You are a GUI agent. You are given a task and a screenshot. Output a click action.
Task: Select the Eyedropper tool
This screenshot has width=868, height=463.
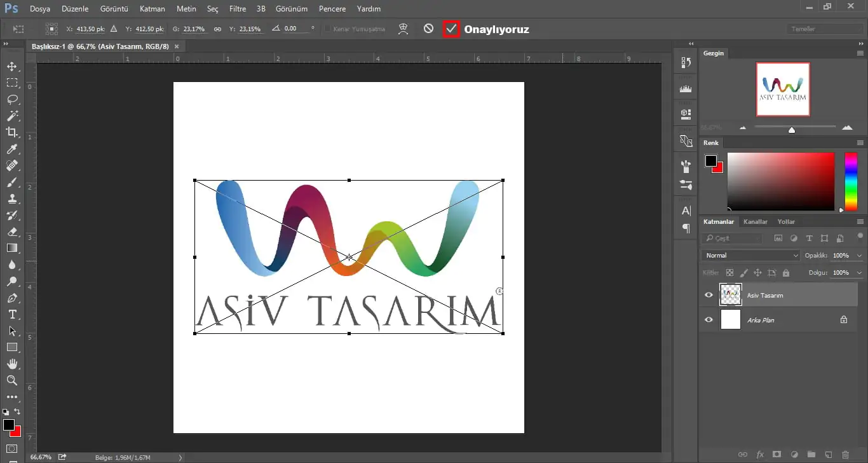point(11,149)
